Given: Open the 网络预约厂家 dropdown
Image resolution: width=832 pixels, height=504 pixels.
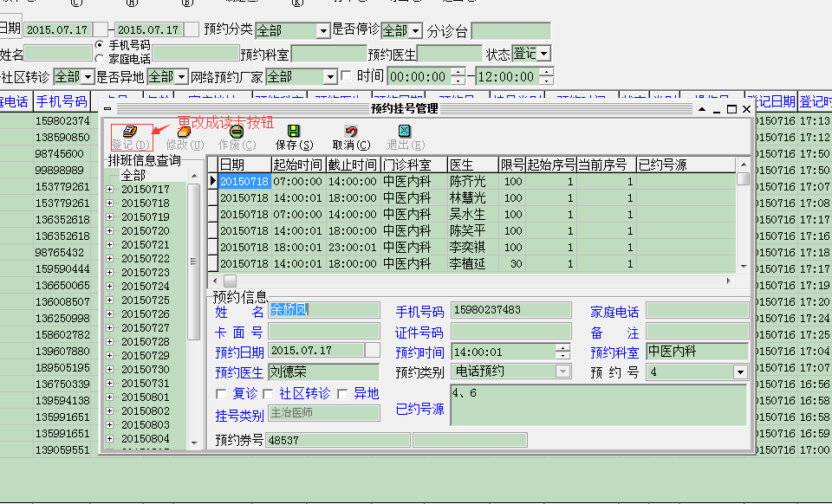Looking at the screenshot, I should coord(330,77).
